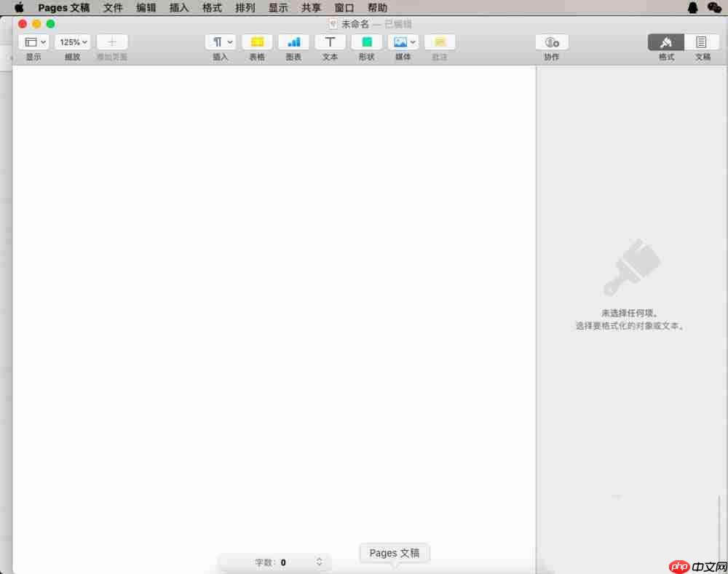
Task: Click the WeChat menu bar icon
Action: (714, 7)
